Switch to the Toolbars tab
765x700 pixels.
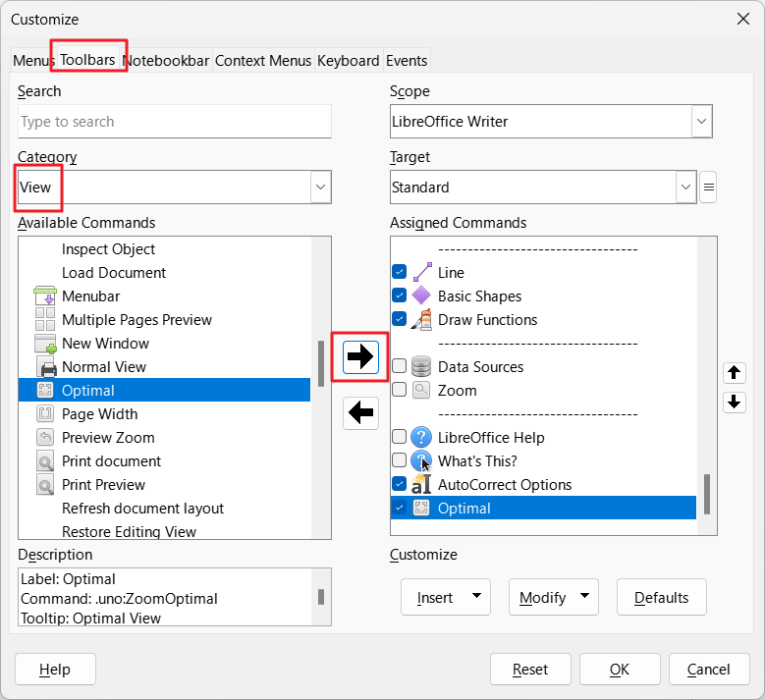pos(87,60)
